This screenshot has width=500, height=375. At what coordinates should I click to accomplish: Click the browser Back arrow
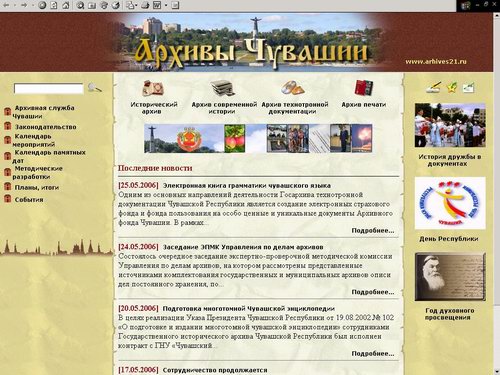click(6, 5)
